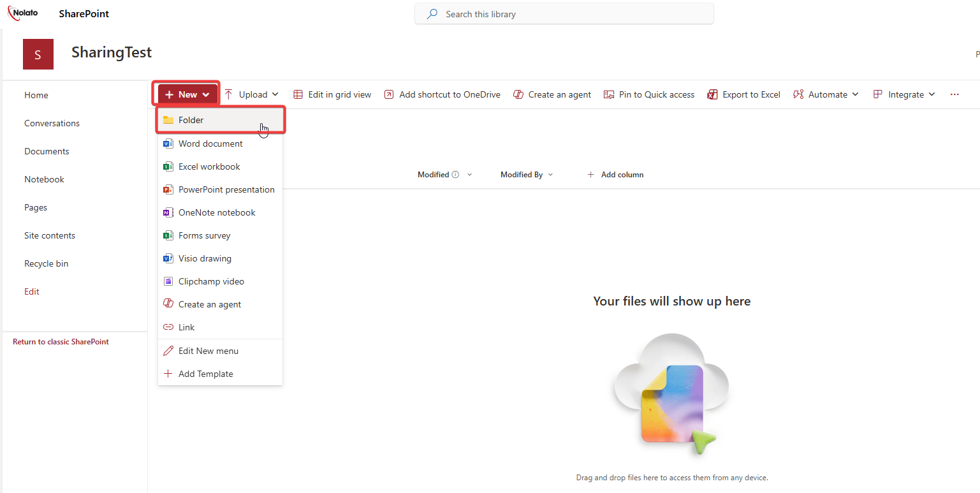
Task: Open the New dropdown chevron
Action: point(206,94)
